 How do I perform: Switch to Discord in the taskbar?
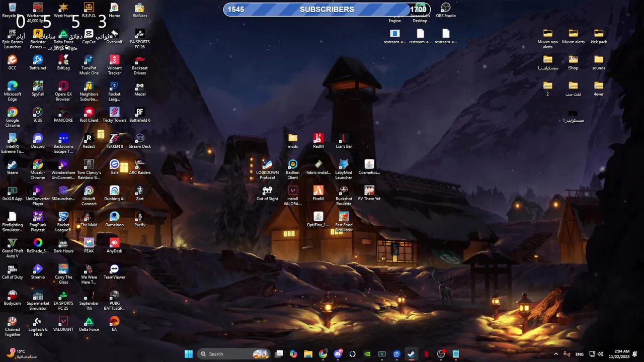pos(338,354)
